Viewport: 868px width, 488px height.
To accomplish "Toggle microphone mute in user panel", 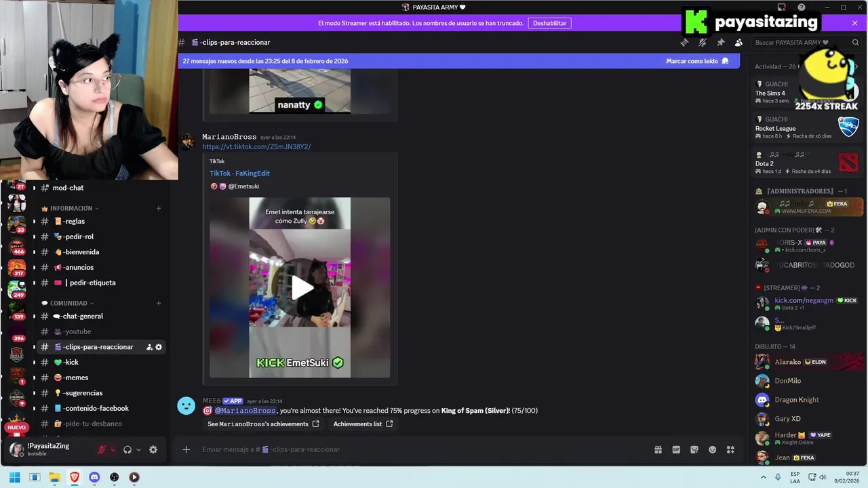I will (102, 449).
